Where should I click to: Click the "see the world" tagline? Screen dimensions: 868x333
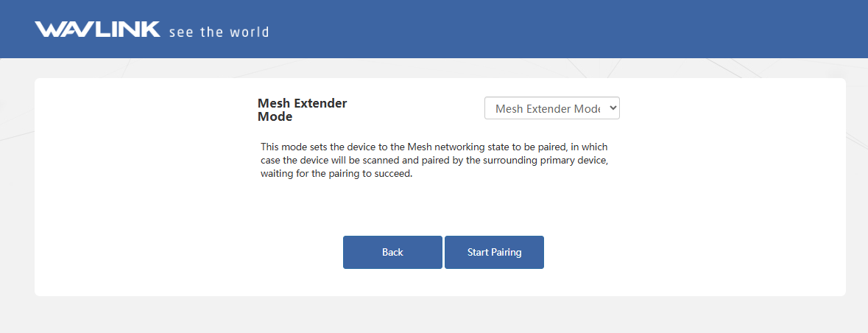pyautogui.click(x=219, y=32)
